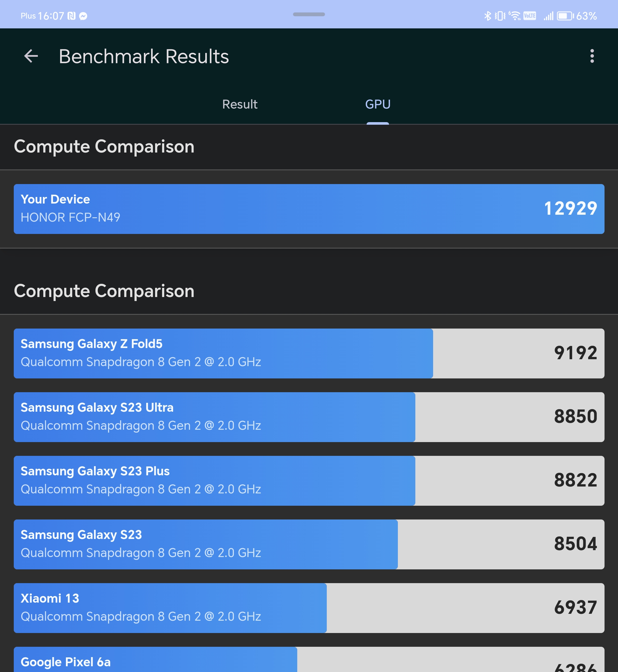
Task: Tap the NFC status icon
Action: click(72, 16)
